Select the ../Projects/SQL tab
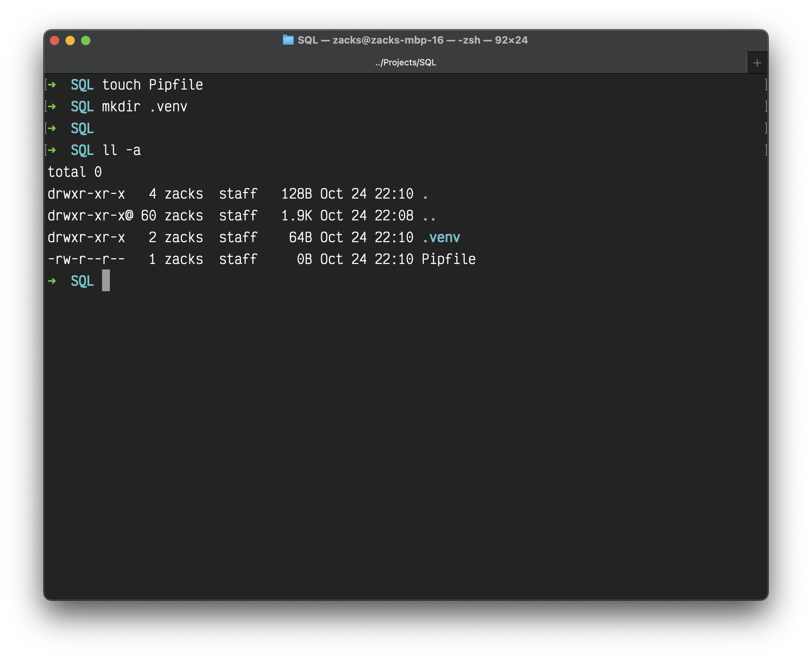The height and width of the screenshot is (658, 812). tap(405, 63)
